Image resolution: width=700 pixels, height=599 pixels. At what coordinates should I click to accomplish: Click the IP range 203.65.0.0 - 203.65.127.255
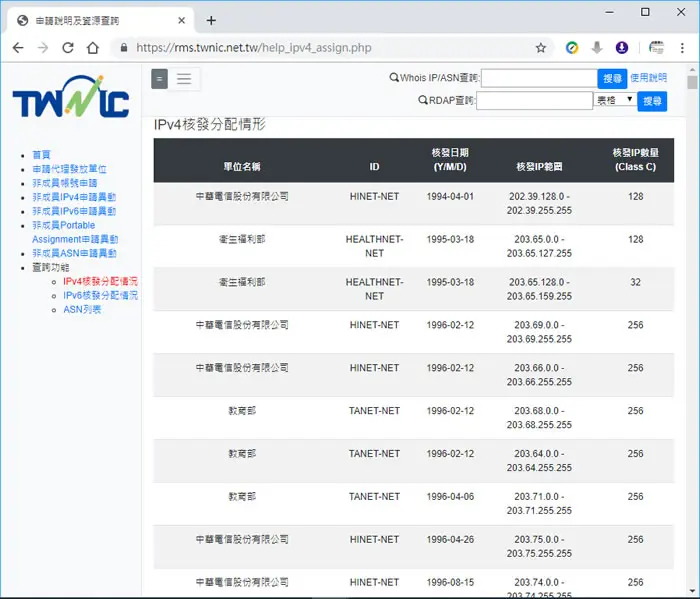[539, 246]
